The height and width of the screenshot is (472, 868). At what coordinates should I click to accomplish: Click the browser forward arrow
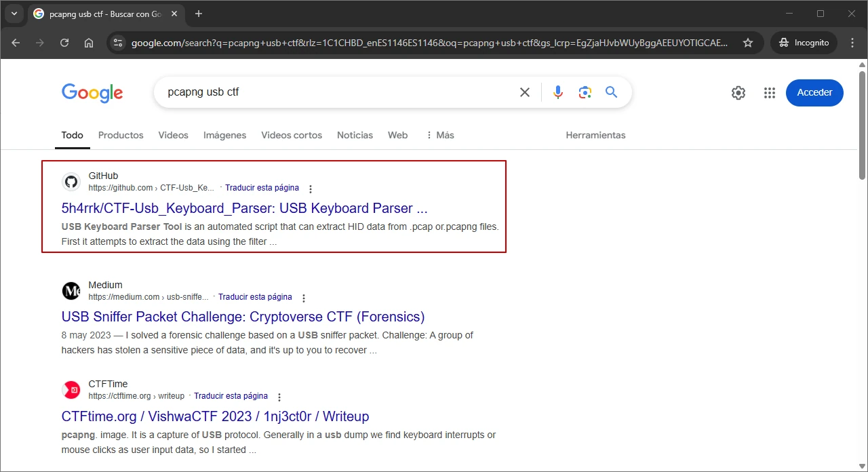tap(40, 43)
